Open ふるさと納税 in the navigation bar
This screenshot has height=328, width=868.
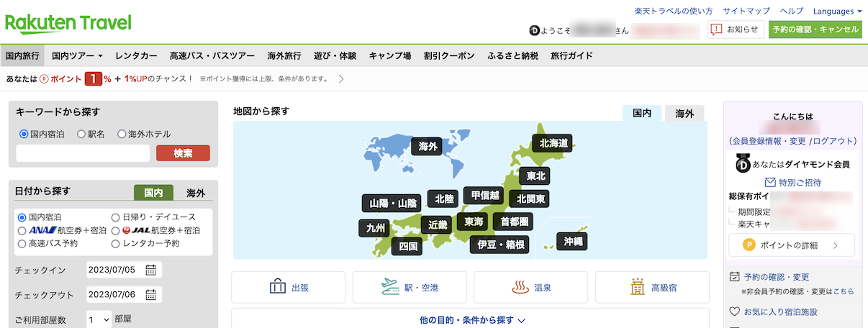coord(512,55)
